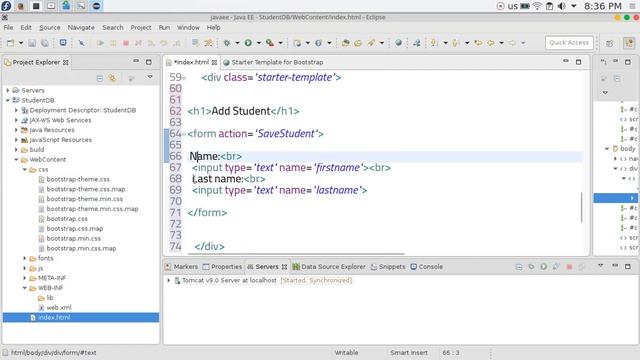Viewport: 640px width, 360px height.
Task: Expand the Servers project node
Action: pyautogui.click(x=8, y=90)
